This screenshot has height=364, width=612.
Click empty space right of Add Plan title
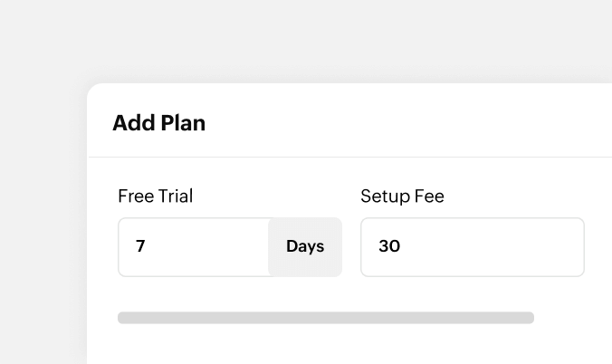407,123
